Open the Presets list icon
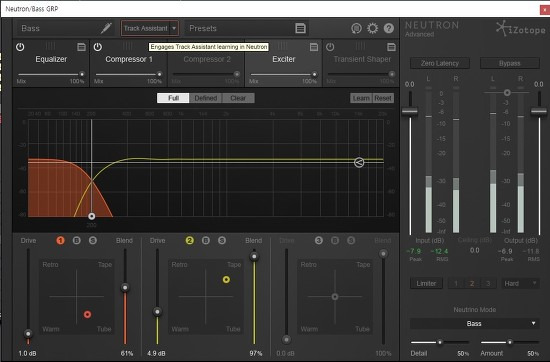Image resolution: width=550 pixels, height=362 pixels. click(x=300, y=28)
